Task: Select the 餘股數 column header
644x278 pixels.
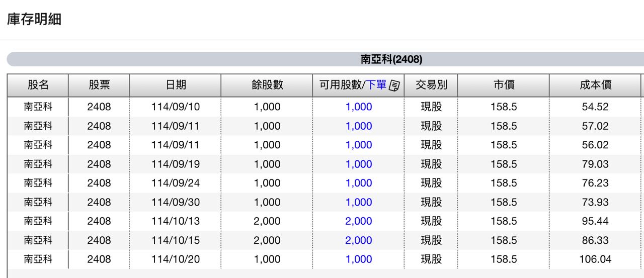Action: tap(267, 85)
